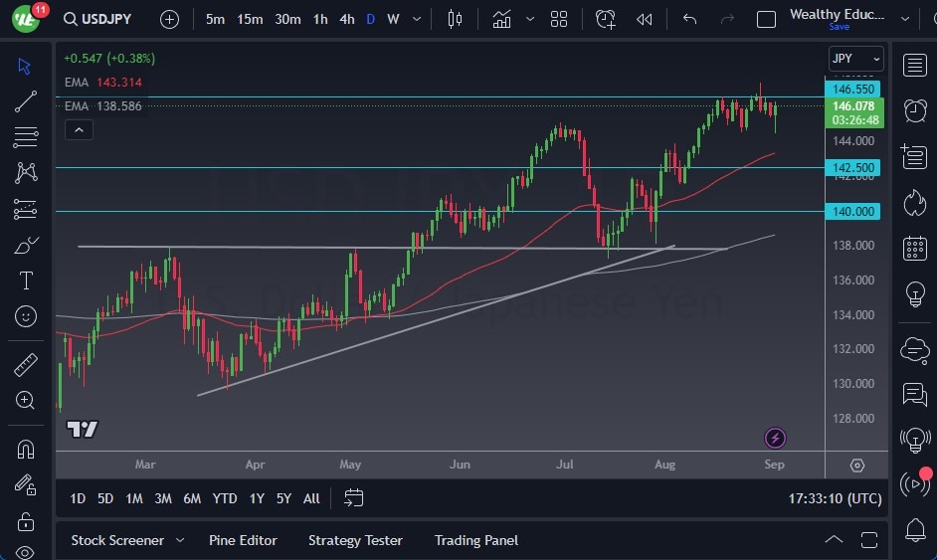Select the Text annotation tool
The image size is (937, 560).
point(26,280)
